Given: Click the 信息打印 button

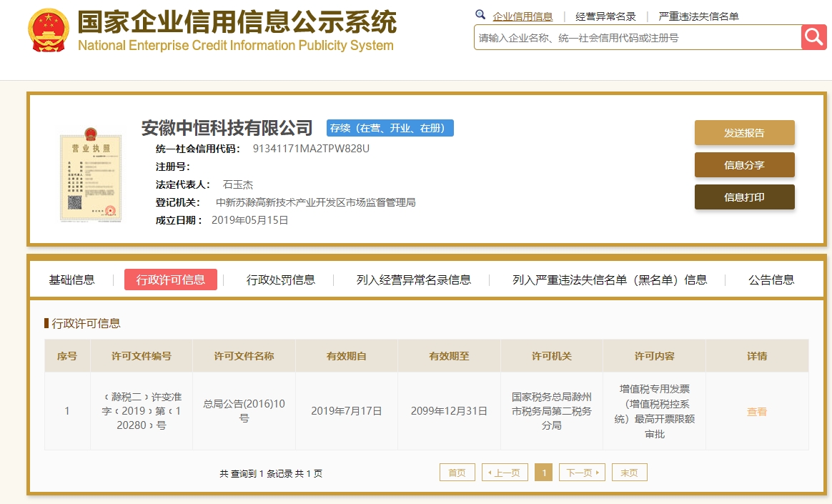Looking at the screenshot, I should coord(745,197).
